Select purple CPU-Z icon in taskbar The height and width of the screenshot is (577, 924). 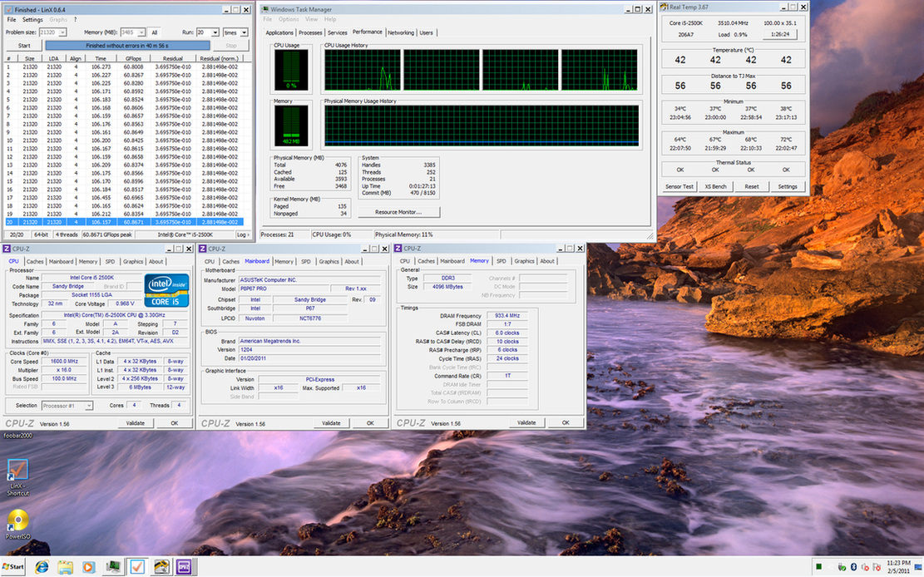tap(185, 566)
